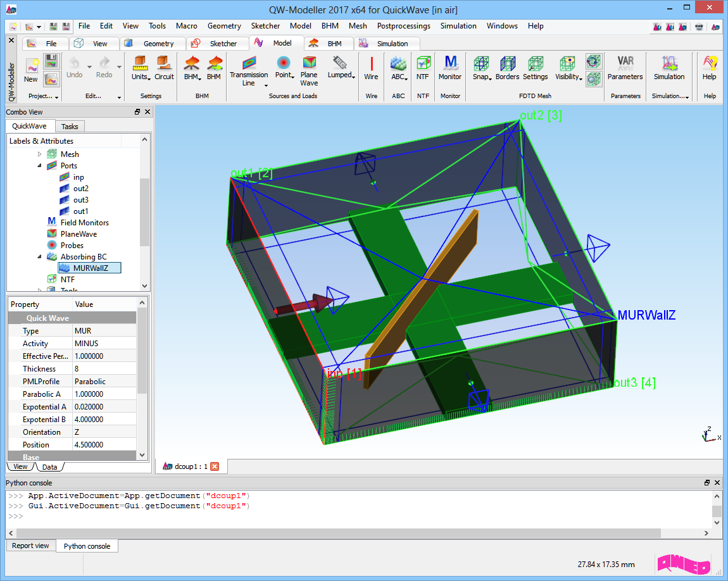
Task: Open the ABC absorbing boundary tool
Action: coord(399,68)
